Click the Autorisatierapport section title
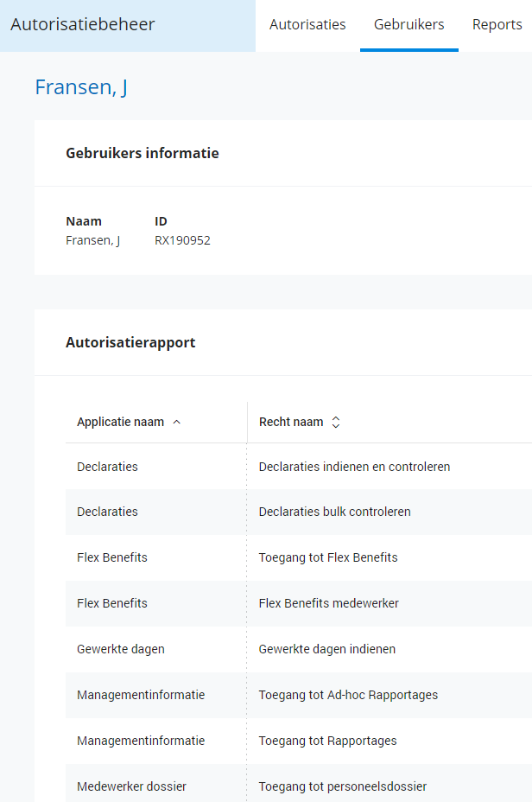The width and height of the screenshot is (532, 802). (130, 342)
